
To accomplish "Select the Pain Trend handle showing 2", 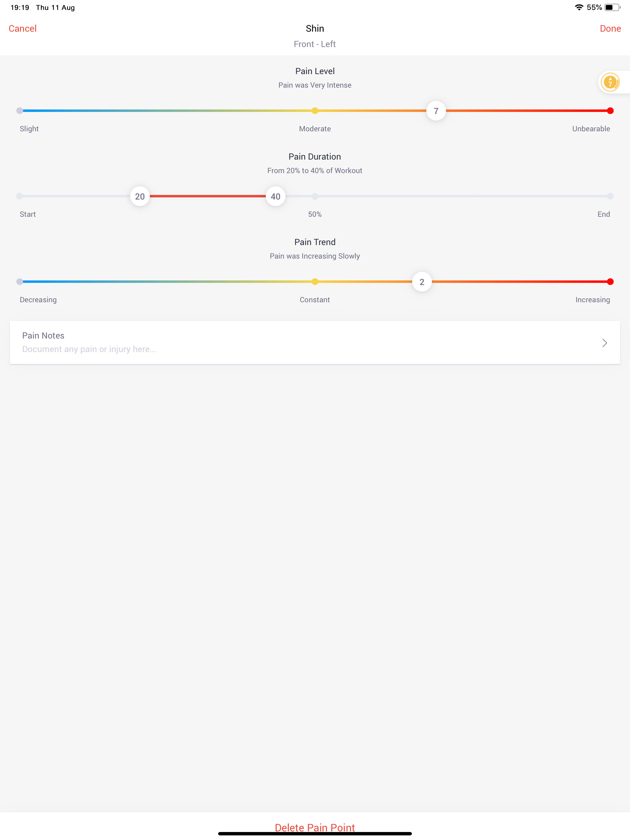I will pyautogui.click(x=422, y=281).
